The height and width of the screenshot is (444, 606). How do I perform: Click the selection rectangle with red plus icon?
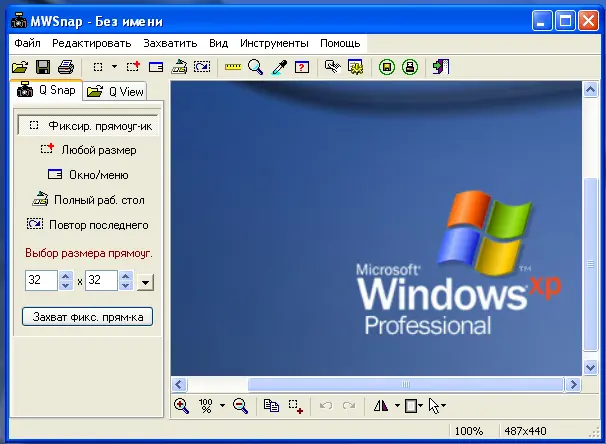[296, 406]
